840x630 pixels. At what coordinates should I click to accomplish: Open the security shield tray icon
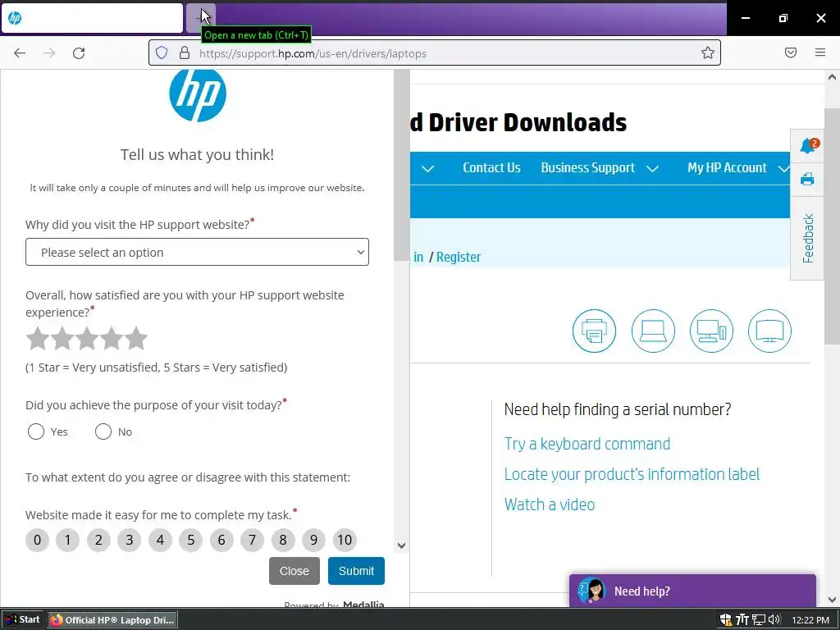[x=726, y=620]
